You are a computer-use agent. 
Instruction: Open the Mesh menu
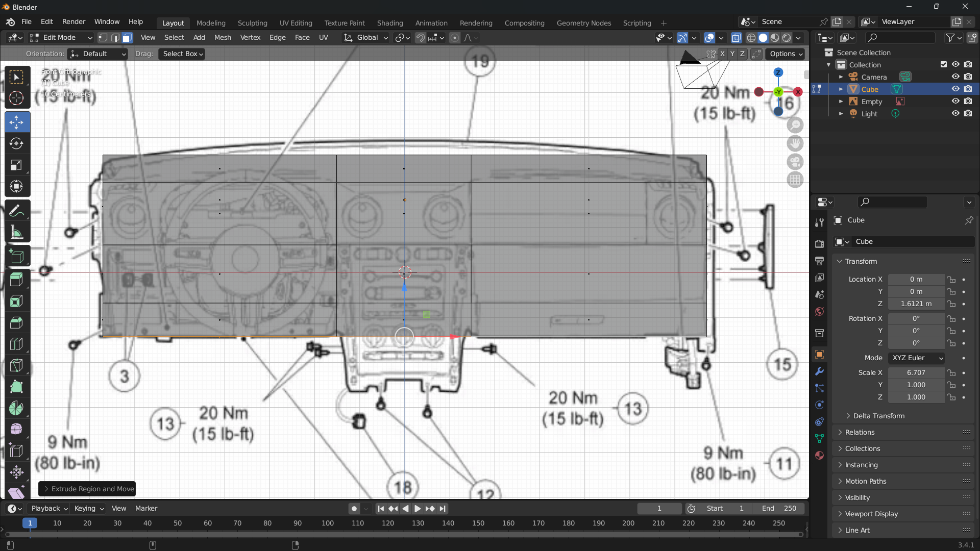(223, 38)
